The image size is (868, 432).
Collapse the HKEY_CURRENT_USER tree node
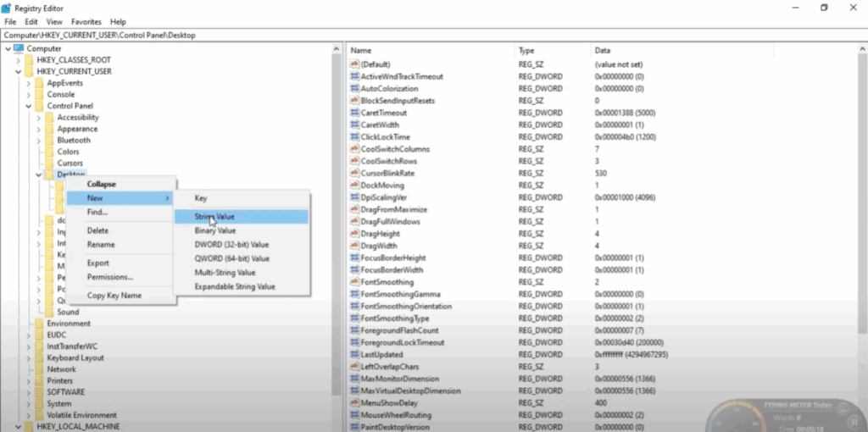click(x=19, y=72)
